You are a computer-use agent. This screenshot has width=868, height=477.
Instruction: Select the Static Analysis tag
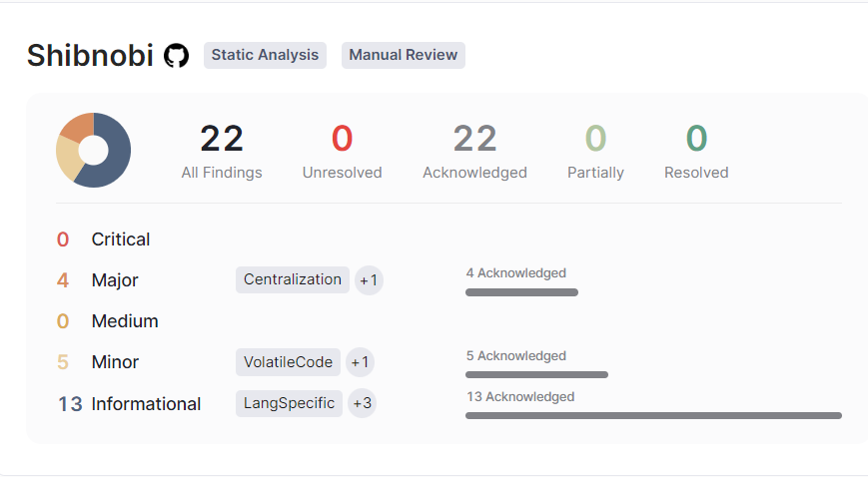265,55
